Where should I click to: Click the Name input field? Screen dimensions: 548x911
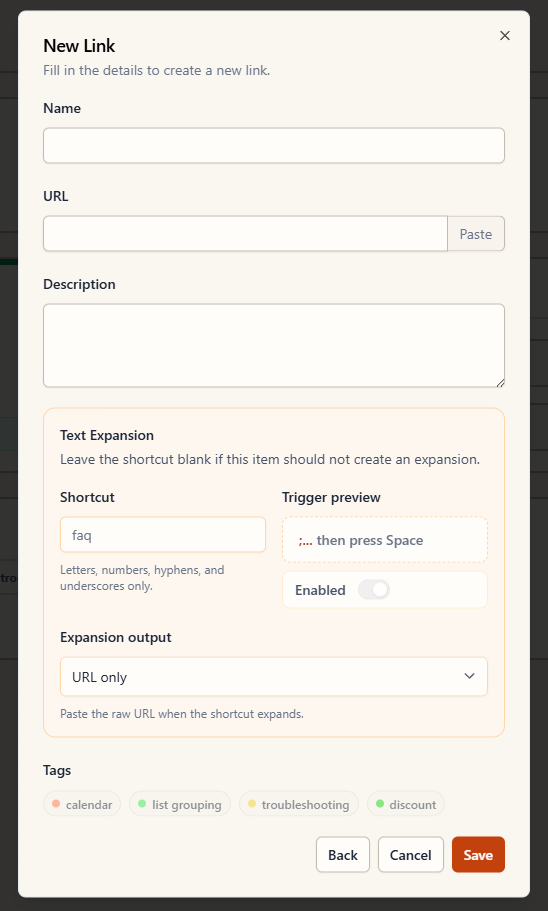274,145
